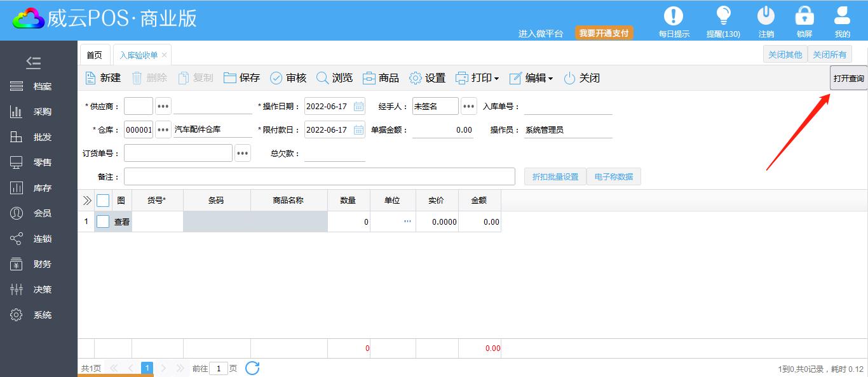Viewport: 868px width, 377px height.
Task: Expand the 打印 (Print) dropdown
Action: 496,79
